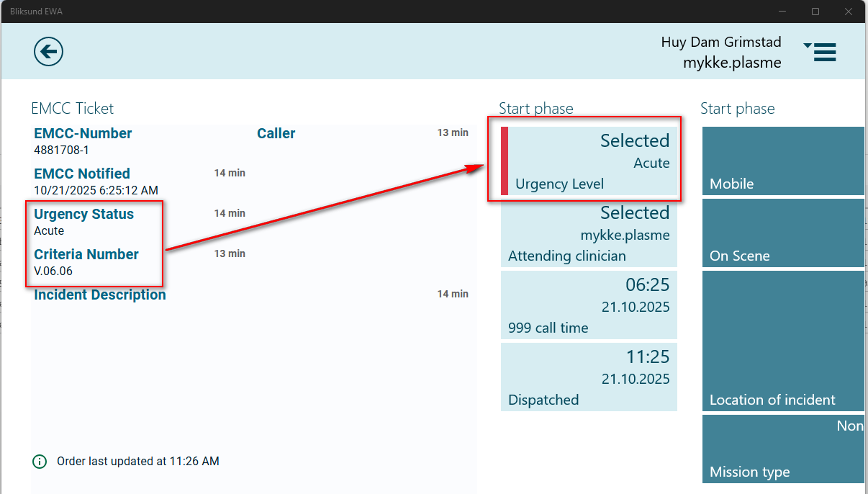Select the Mission type tile
The image size is (868, 494).
[783, 449]
